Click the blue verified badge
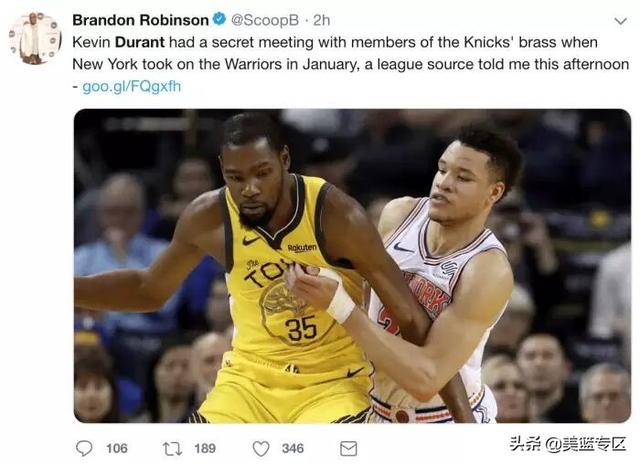640x465 pixels. [220, 19]
